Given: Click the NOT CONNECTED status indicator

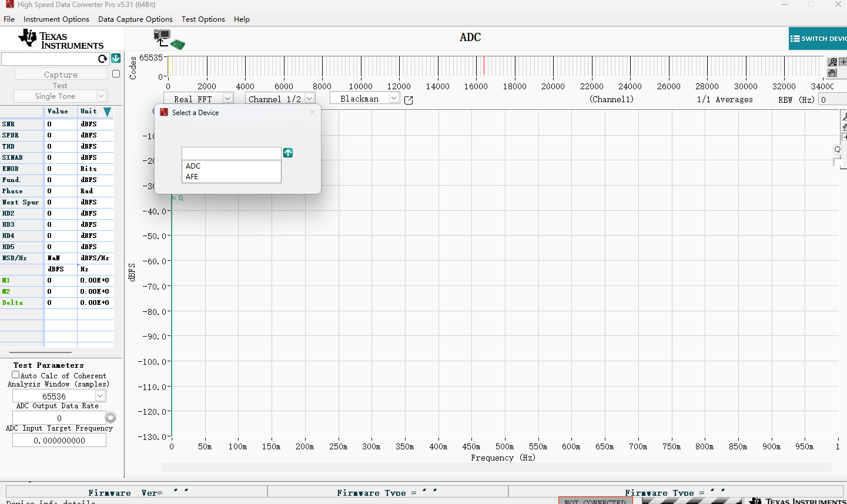Looking at the screenshot, I should [595, 501].
